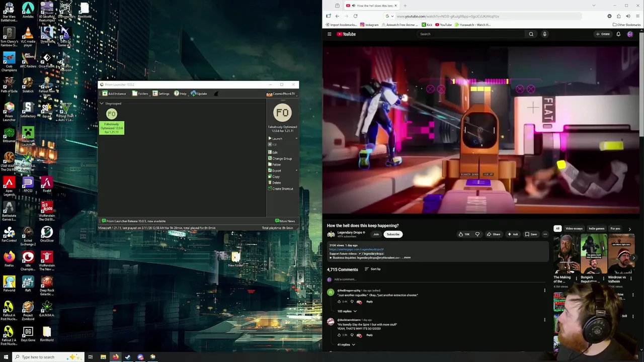This screenshot has height=362, width=644.
Task: Select For you chip
Action: coord(615,229)
